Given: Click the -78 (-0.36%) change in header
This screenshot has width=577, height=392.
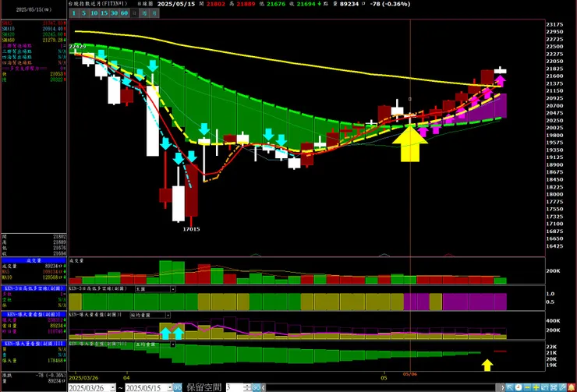Looking at the screenshot, I should (x=391, y=4).
